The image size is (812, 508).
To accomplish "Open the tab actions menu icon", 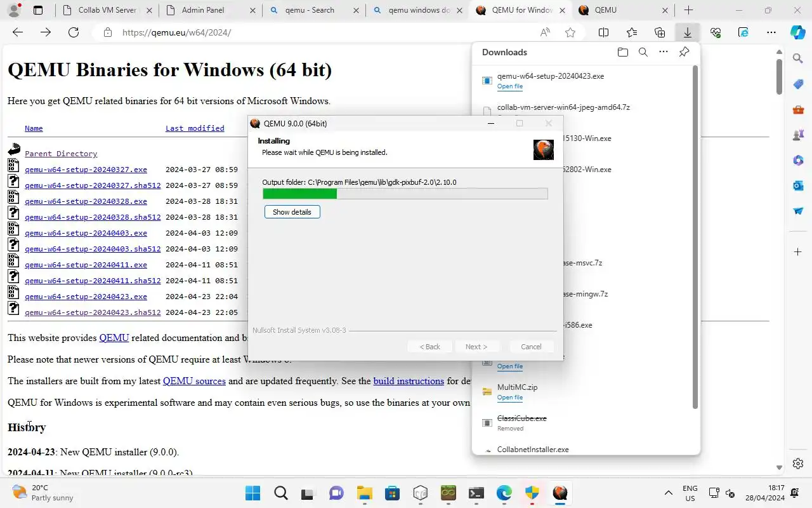I will tap(38, 10).
